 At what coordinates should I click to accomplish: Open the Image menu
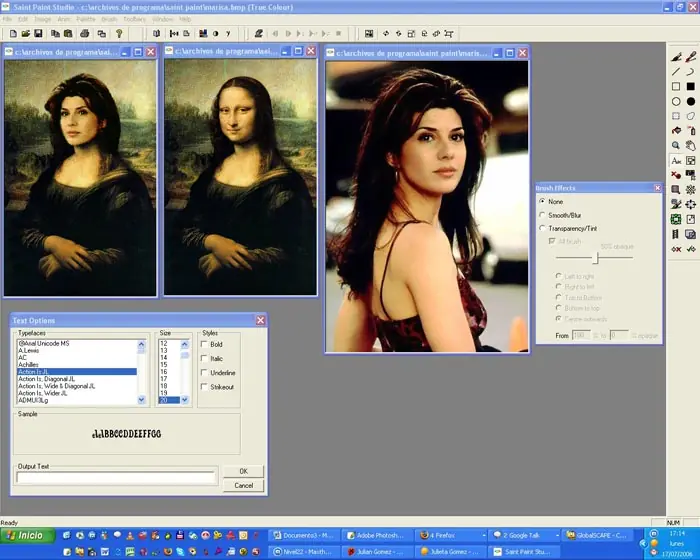coord(43,19)
